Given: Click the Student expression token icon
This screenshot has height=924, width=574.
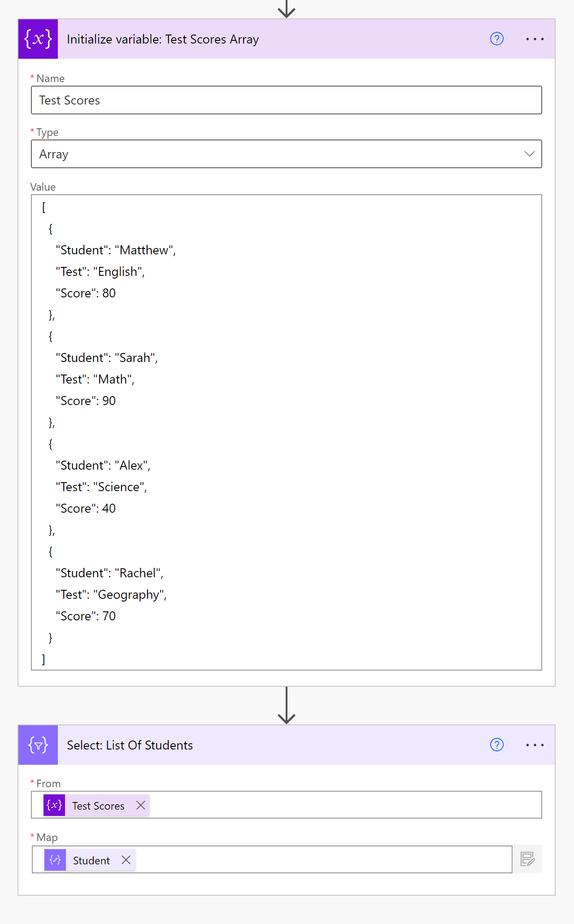Looking at the screenshot, I should click(x=55, y=860).
